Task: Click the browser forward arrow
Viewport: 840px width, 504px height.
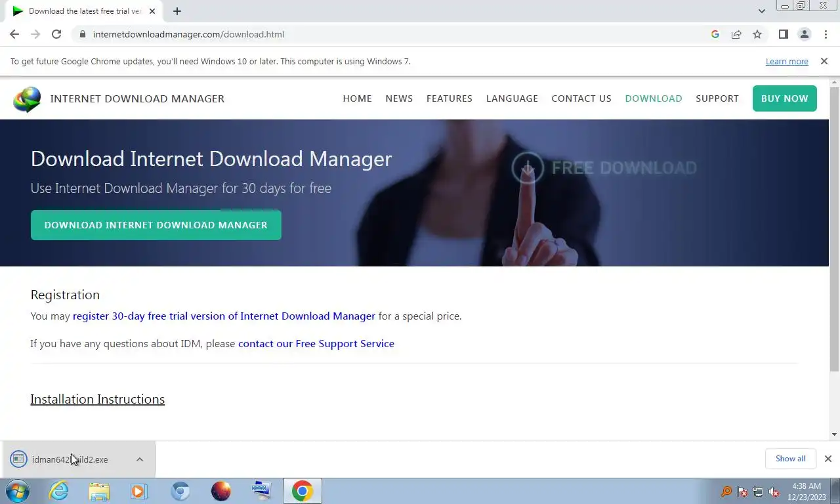Action: (35, 34)
